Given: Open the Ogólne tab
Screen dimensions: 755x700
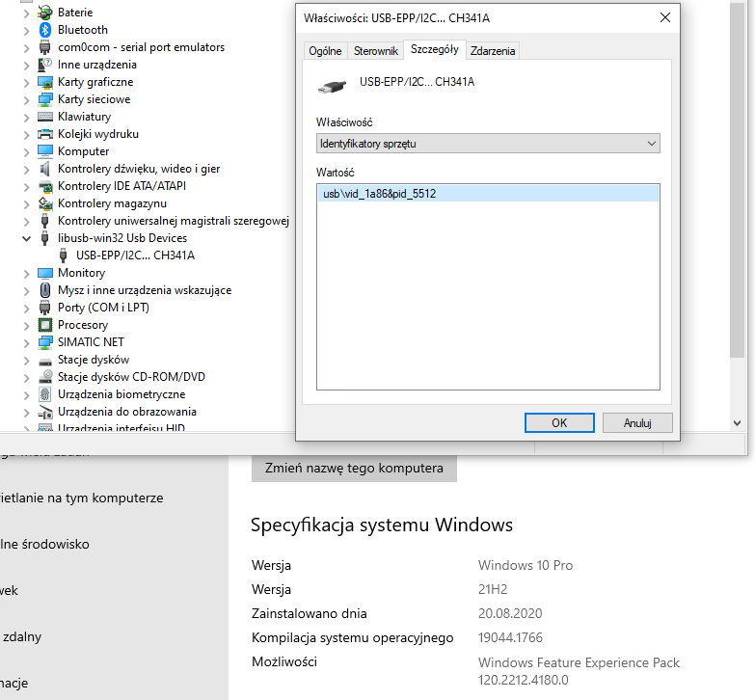Looking at the screenshot, I should pos(325,51).
